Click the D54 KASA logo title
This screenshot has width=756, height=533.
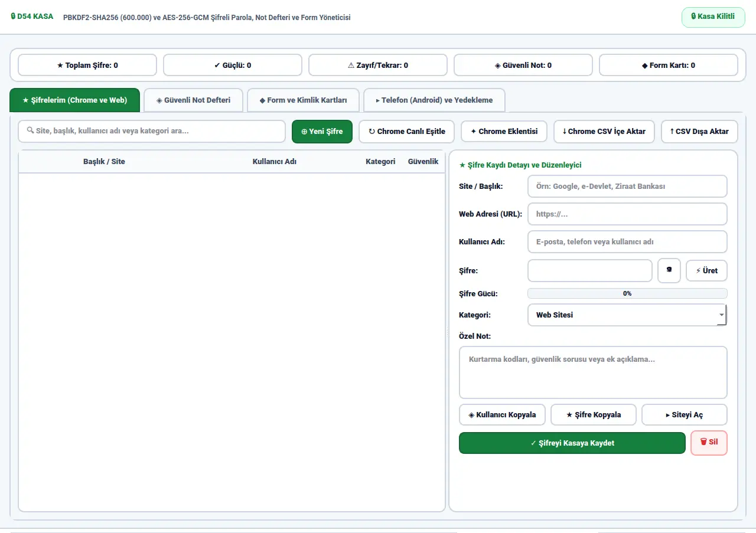tap(32, 17)
